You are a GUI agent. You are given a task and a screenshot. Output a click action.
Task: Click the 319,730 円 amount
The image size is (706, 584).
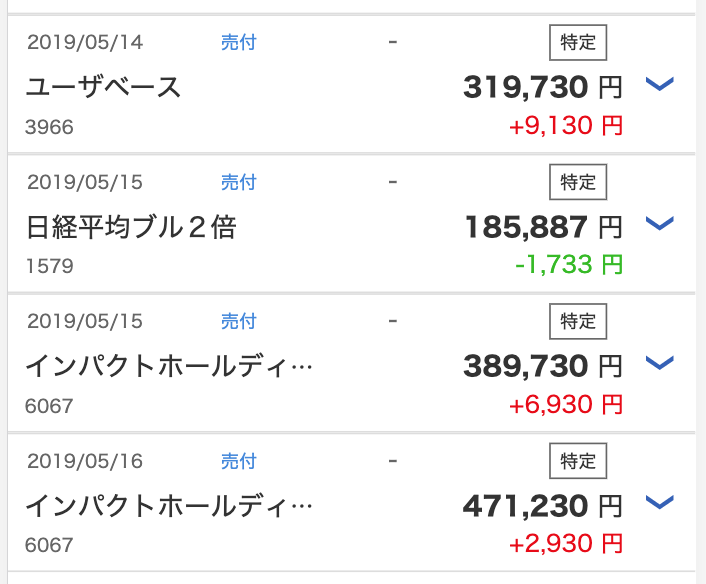[x=543, y=87]
